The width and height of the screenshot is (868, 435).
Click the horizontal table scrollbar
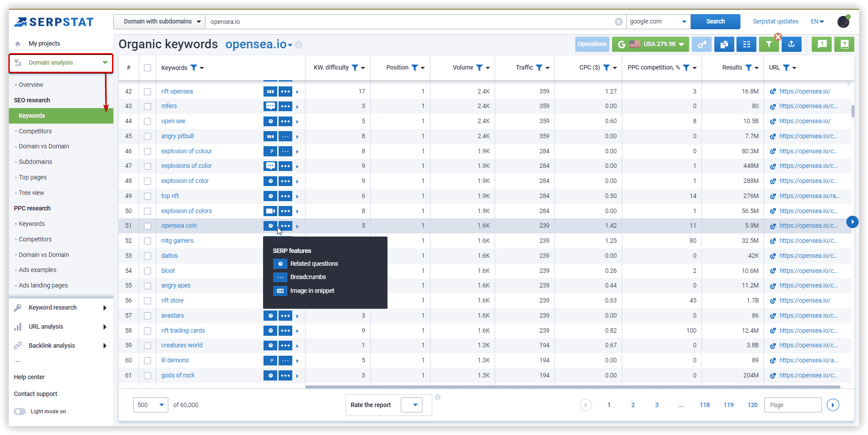[573, 387]
